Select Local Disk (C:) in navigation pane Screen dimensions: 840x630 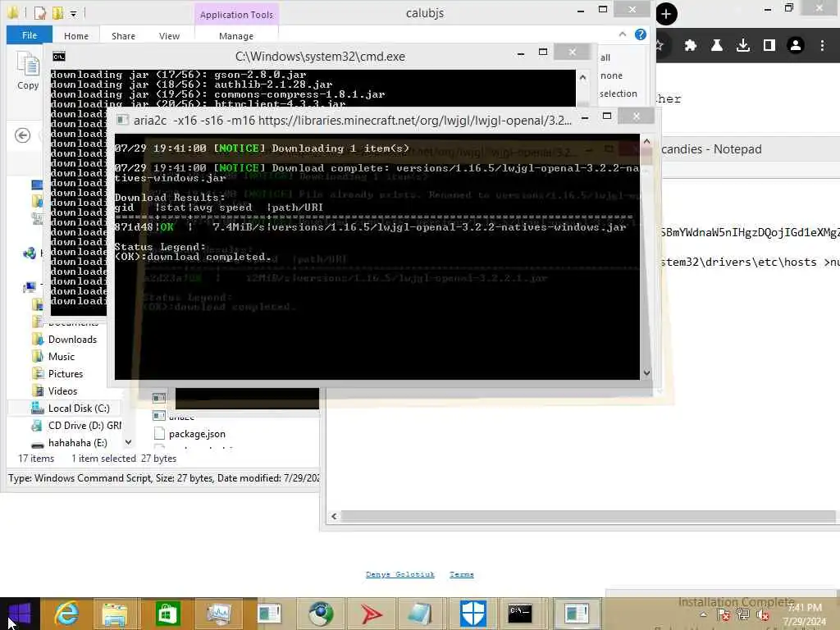79,408
